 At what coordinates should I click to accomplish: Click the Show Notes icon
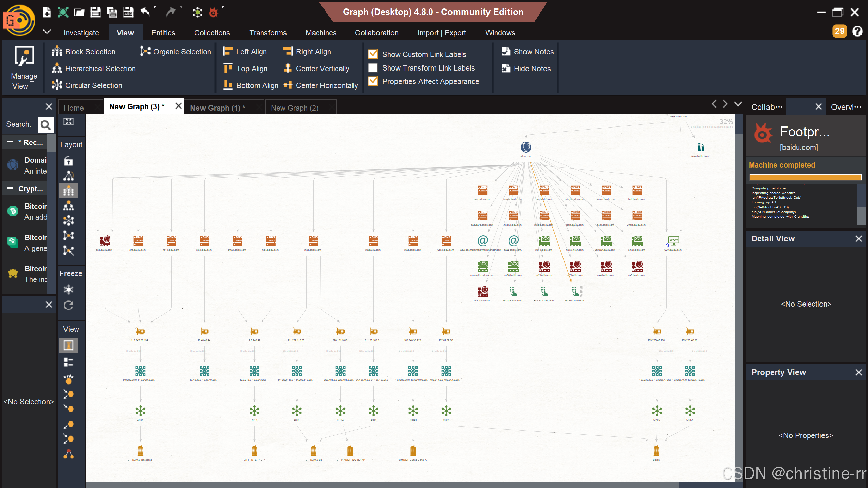[x=506, y=52]
